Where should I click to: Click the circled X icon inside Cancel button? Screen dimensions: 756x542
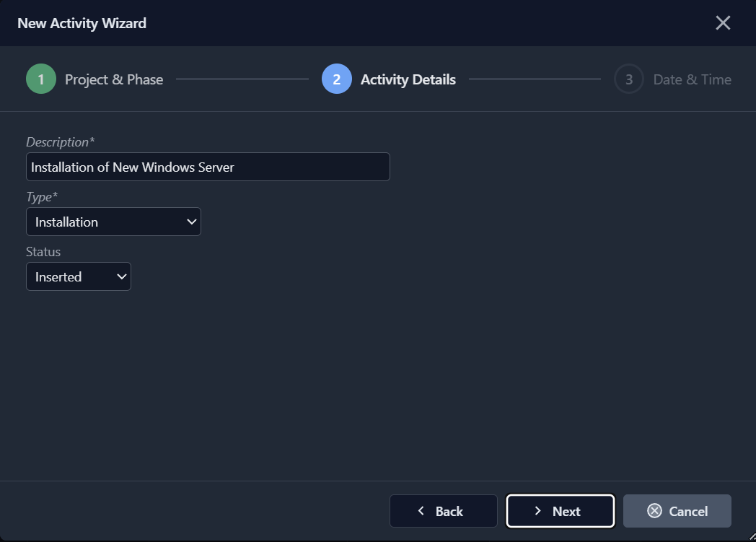654,510
